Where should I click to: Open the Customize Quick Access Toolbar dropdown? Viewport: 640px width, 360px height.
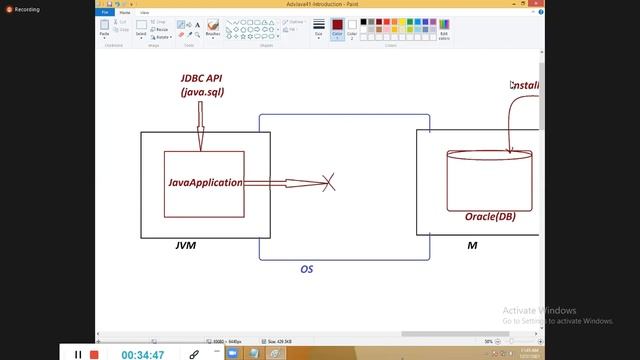[131, 4]
